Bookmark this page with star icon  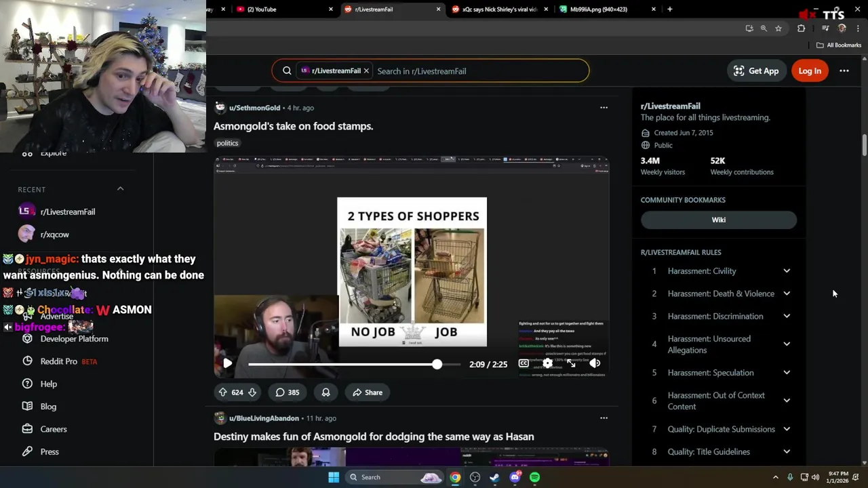778,28
